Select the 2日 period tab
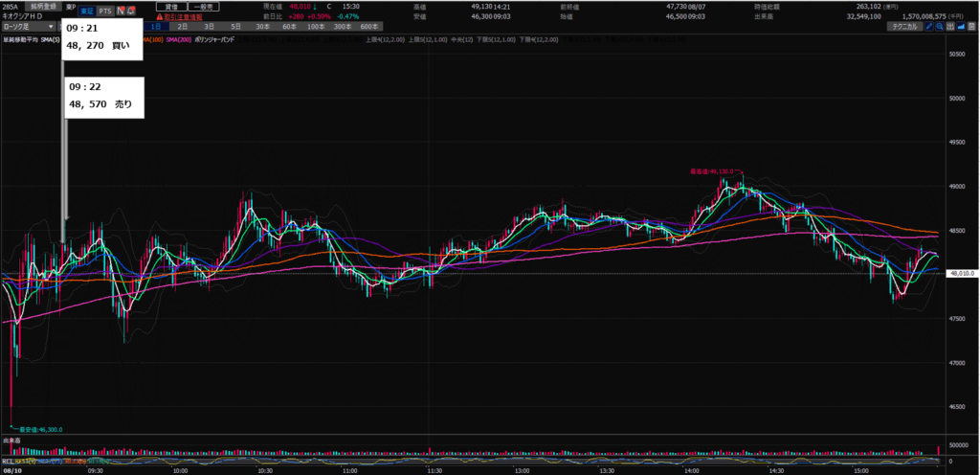This screenshot has width=980, height=475. coord(182,27)
